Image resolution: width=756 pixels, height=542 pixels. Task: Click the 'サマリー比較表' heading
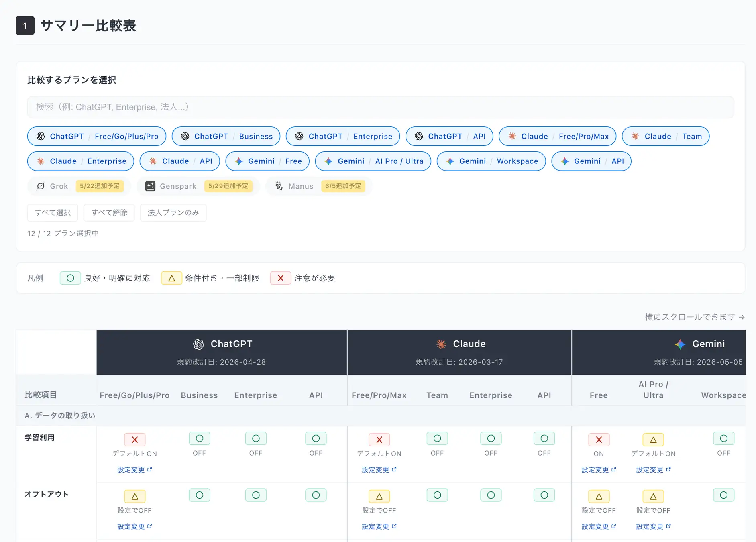coord(88,26)
